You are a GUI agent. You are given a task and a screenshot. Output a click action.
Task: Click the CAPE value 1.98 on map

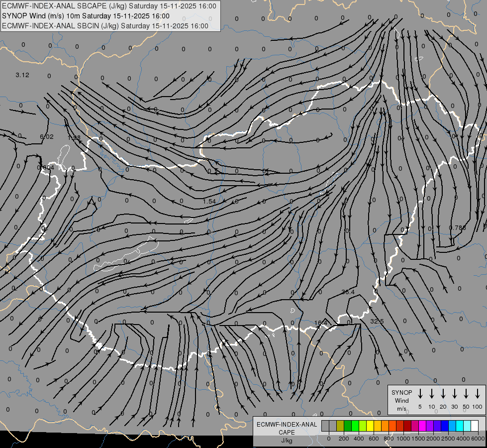point(74,137)
